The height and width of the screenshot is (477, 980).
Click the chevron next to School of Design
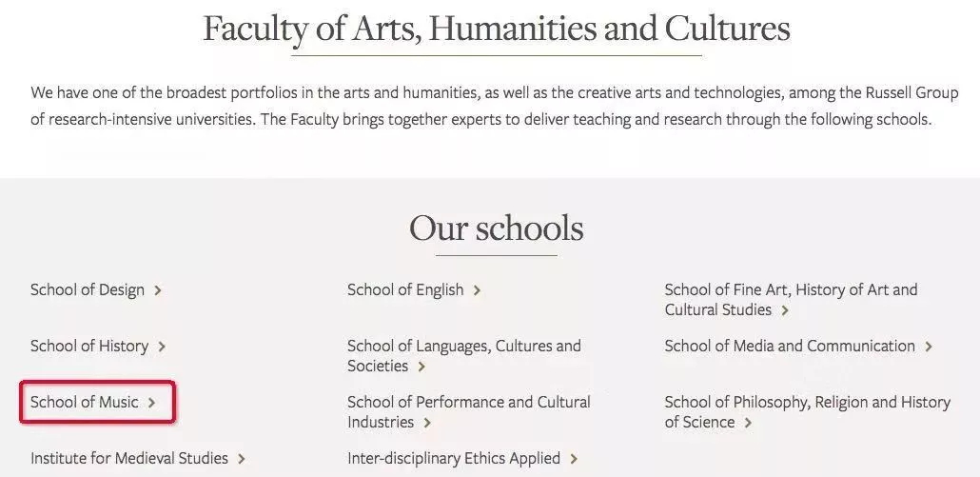tap(158, 290)
